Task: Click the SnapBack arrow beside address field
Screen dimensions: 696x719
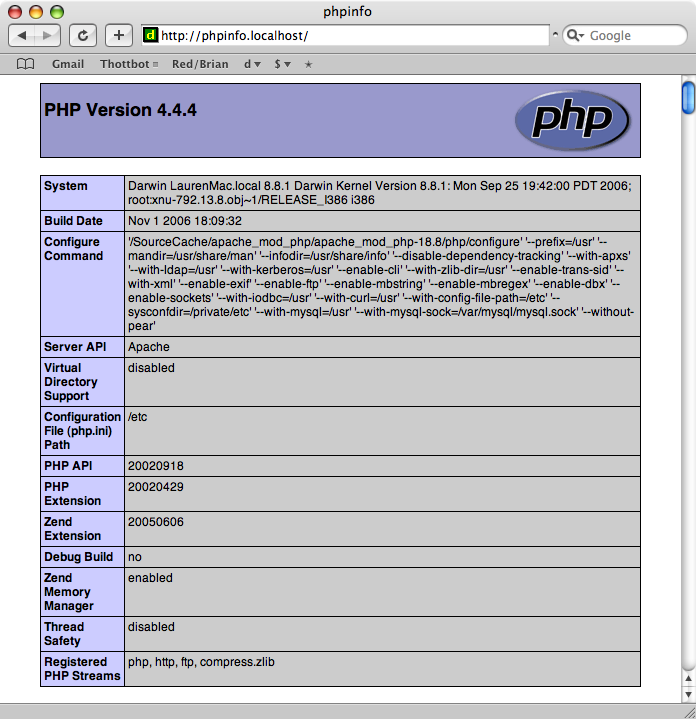Action: pyautogui.click(x=555, y=34)
